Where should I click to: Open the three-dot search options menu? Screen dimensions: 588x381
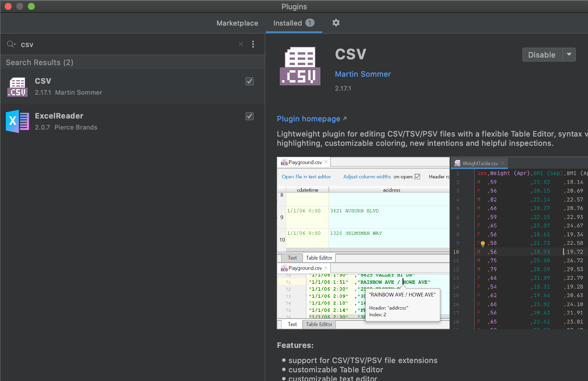(x=253, y=44)
